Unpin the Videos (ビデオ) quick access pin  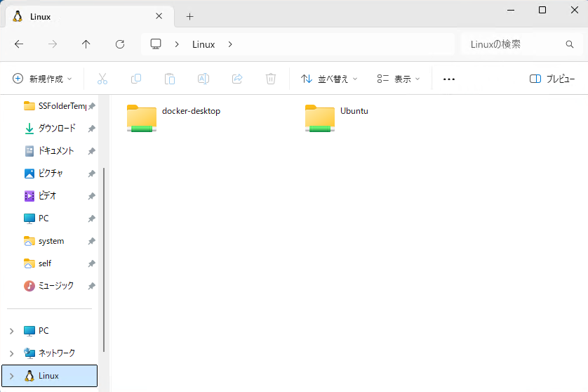(91, 196)
